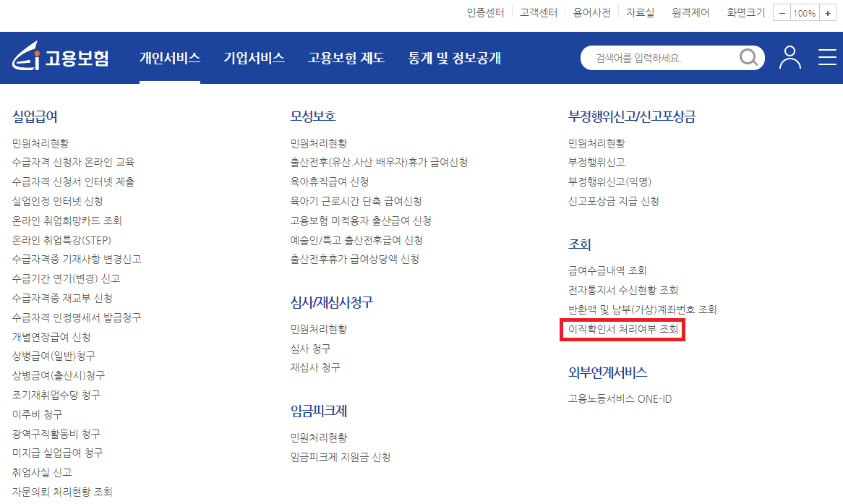The image size is (843, 504).
Task: Open the login person icon
Action: (x=790, y=58)
